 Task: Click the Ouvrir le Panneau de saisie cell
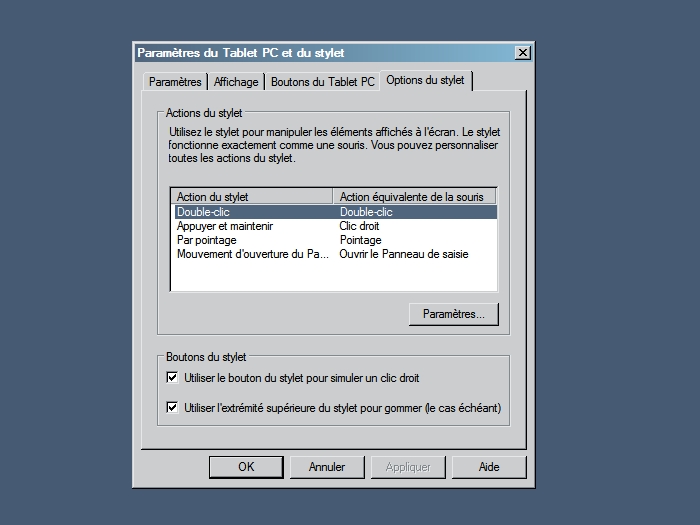404,254
